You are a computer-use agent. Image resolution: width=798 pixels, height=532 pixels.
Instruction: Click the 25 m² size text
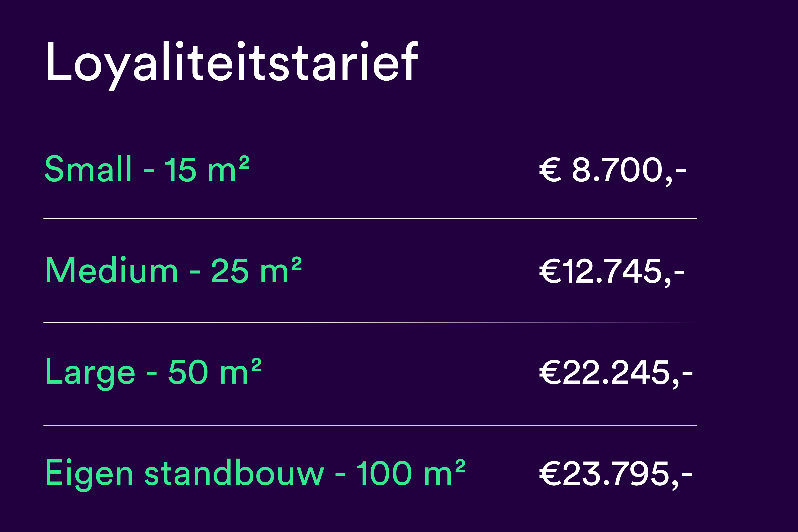click(256, 270)
